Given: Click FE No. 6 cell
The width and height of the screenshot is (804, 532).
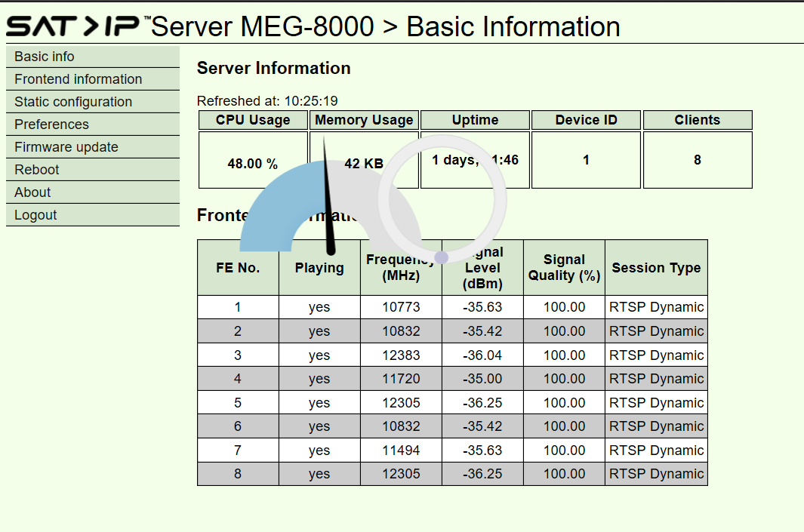Looking at the screenshot, I should tap(238, 426).
